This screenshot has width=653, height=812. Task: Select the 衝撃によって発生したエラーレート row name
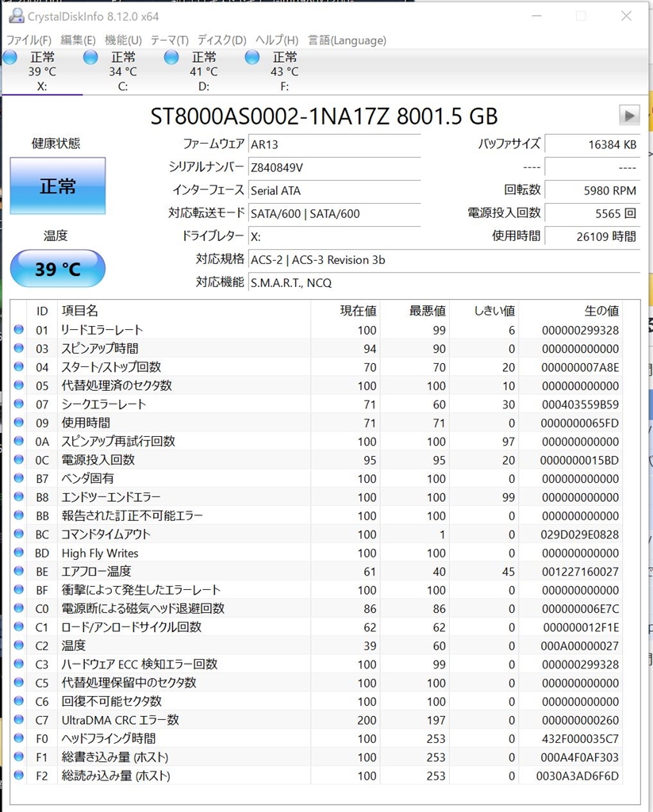(x=141, y=590)
